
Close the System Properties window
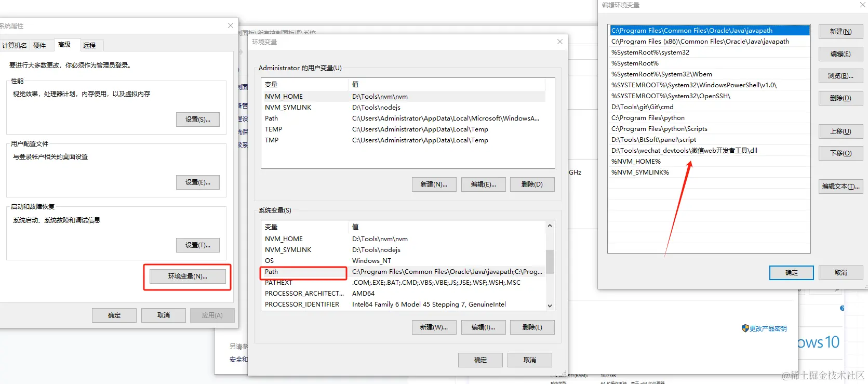pos(231,25)
